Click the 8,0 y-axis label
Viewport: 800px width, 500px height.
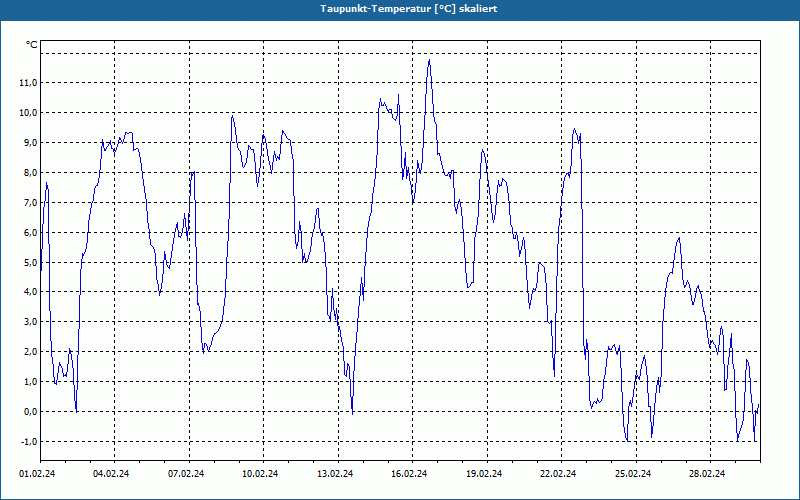pos(30,172)
